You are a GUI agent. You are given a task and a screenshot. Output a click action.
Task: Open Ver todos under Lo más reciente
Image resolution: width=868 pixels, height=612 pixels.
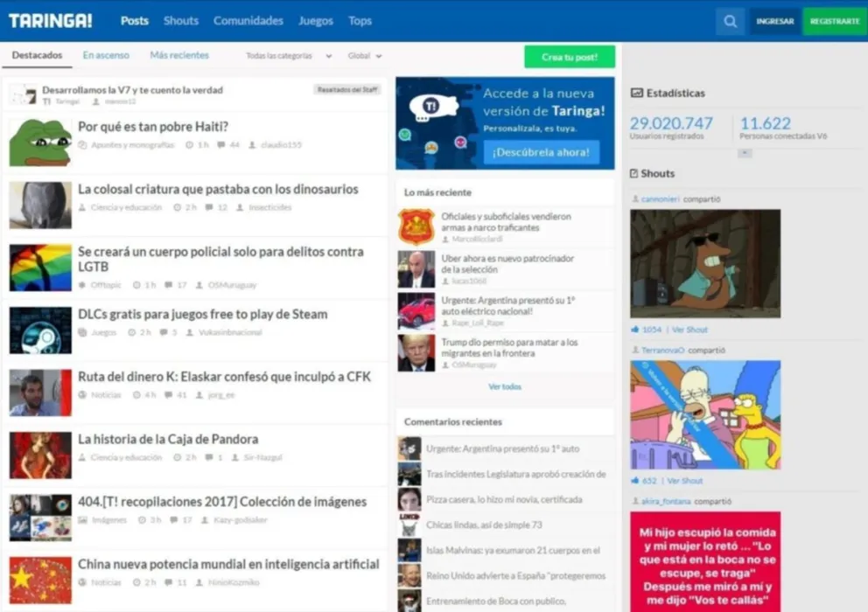[x=505, y=386]
